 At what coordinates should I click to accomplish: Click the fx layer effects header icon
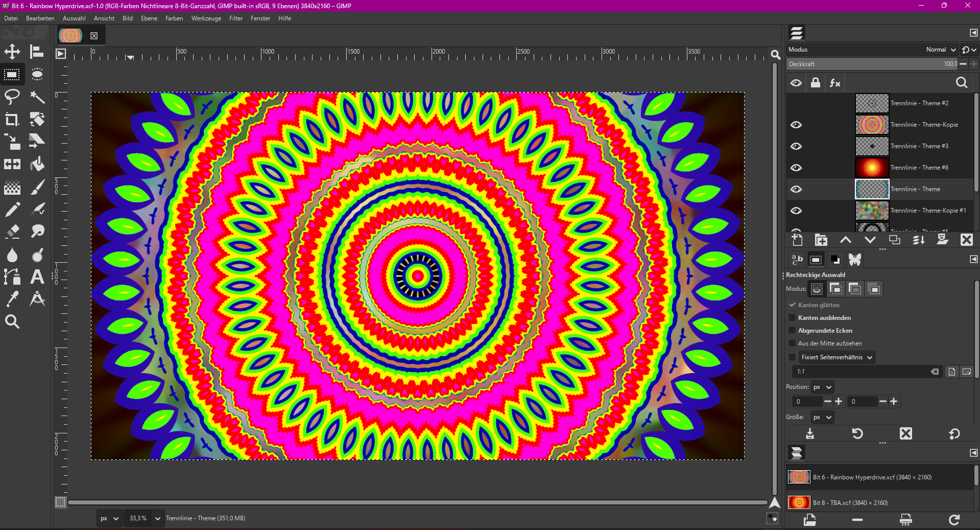(x=835, y=83)
